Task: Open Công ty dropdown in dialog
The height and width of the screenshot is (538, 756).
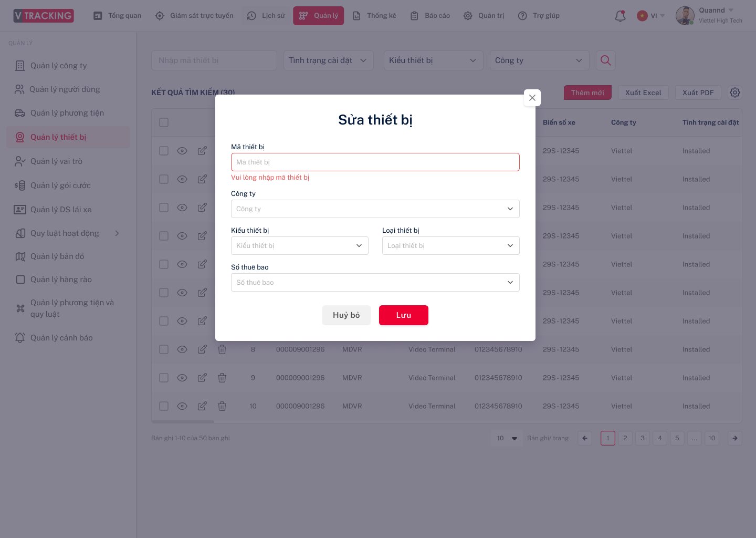Action: [375, 209]
